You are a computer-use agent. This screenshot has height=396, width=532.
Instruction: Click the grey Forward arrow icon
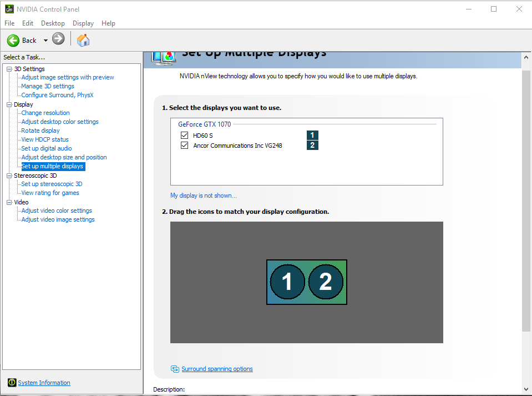(x=58, y=39)
